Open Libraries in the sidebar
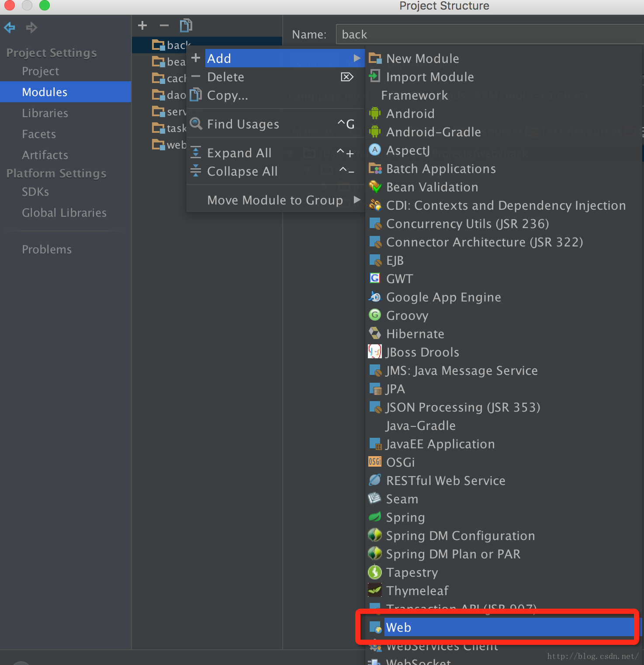The width and height of the screenshot is (644, 665). pyautogui.click(x=45, y=113)
